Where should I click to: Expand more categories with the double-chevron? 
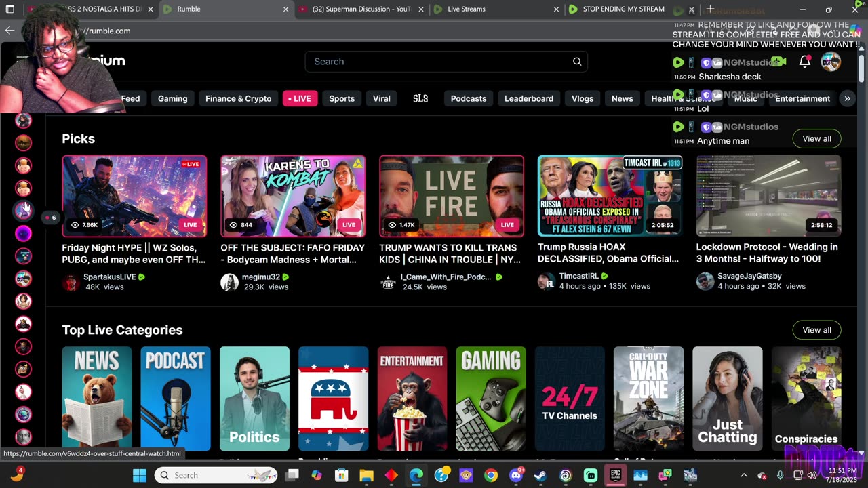pyautogui.click(x=847, y=98)
